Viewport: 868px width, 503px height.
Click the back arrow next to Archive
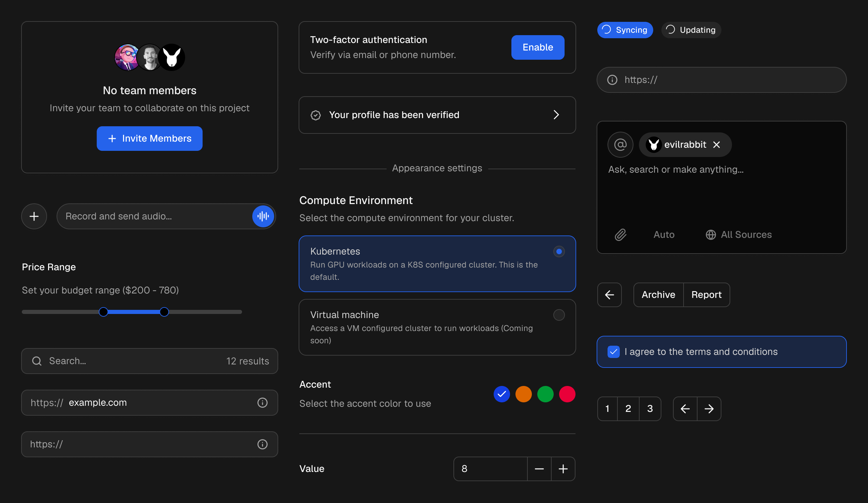tap(609, 295)
